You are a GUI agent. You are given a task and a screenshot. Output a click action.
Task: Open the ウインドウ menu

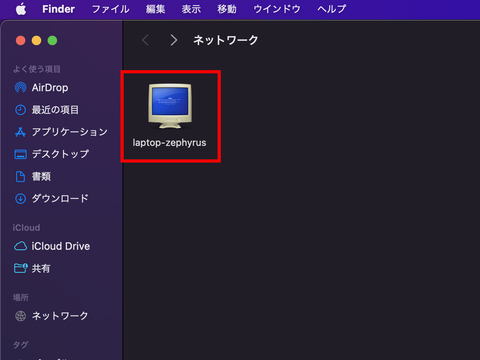coord(277,9)
